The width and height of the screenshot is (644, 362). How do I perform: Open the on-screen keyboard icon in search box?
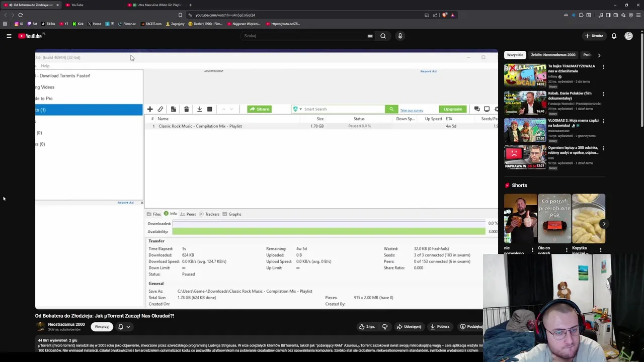[370, 36]
